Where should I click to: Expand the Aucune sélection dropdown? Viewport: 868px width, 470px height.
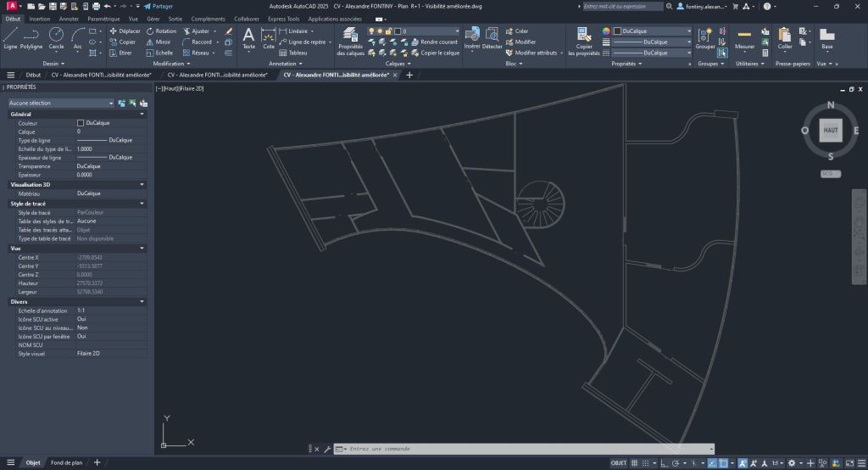(x=111, y=104)
